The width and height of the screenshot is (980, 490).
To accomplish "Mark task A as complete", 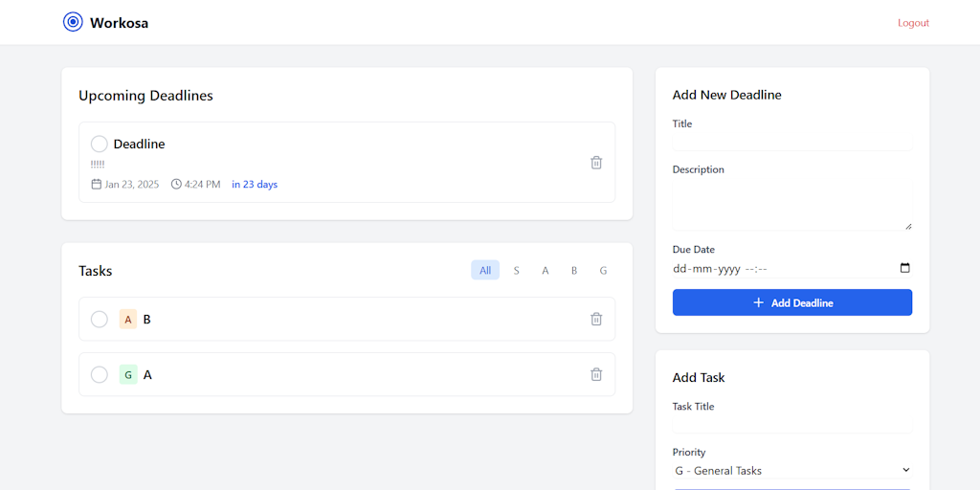I will click(x=99, y=375).
